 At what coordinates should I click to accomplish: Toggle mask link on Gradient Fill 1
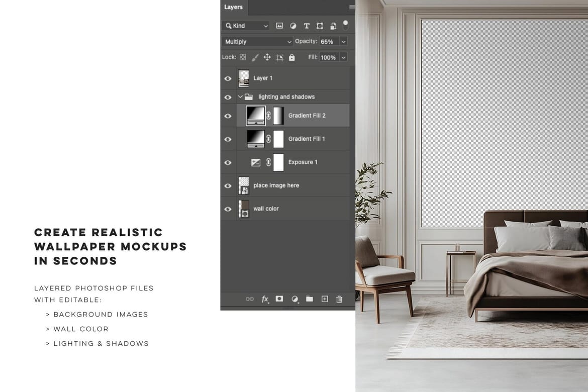point(268,139)
